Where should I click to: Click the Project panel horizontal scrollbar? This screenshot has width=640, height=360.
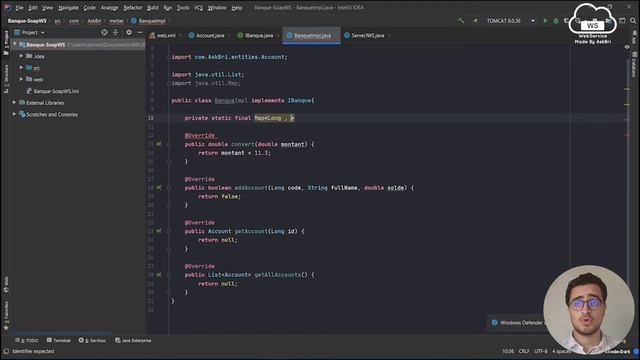[61, 333]
